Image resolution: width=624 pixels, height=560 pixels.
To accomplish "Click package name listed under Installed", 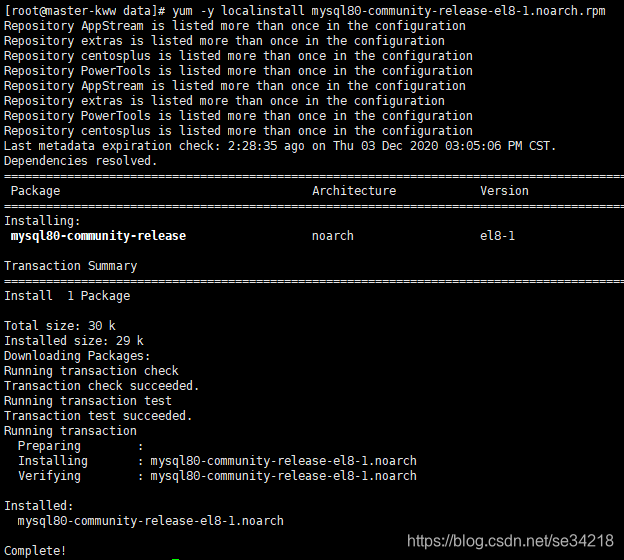I will 150,521.
